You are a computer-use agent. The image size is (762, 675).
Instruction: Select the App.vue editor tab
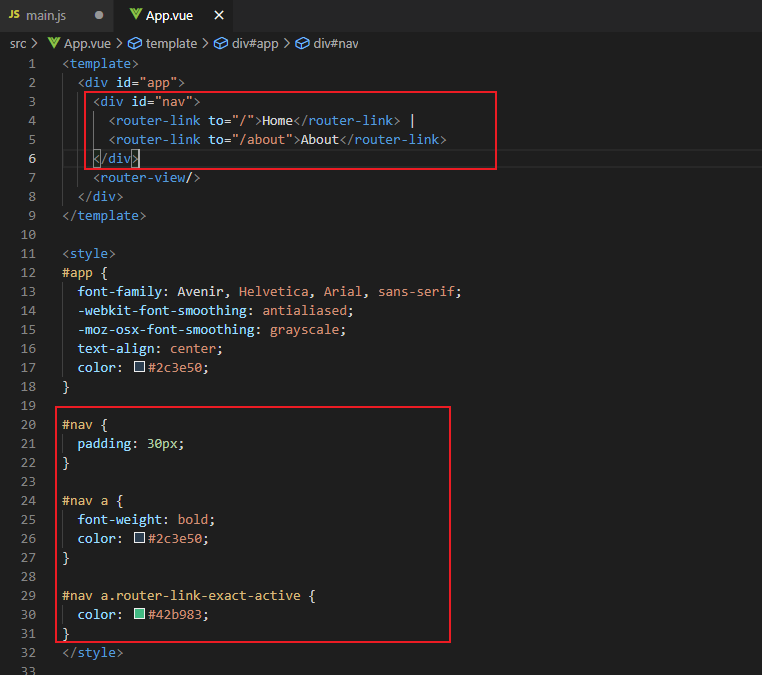tap(173, 16)
